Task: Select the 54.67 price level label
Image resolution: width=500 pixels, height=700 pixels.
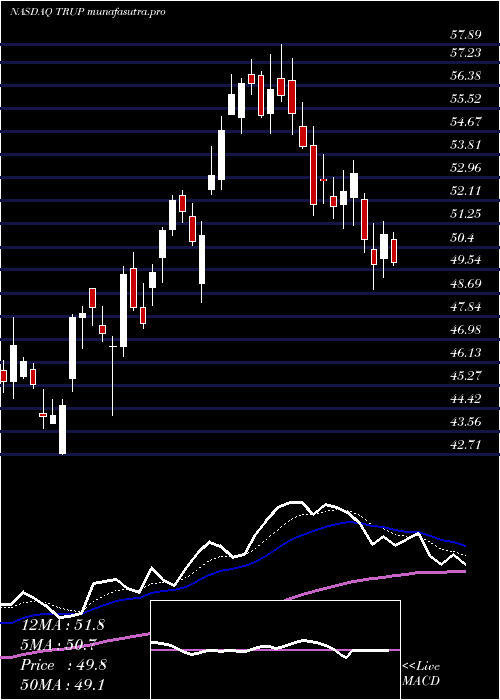Action: coord(465,122)
